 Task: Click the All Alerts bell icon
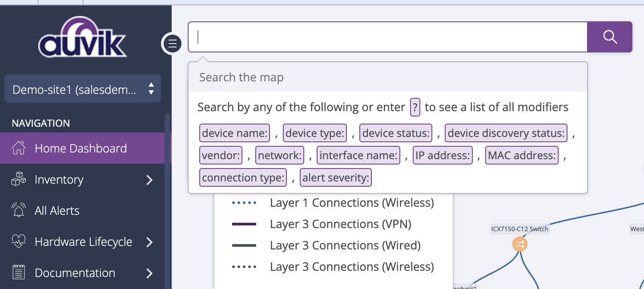point(19,210)
